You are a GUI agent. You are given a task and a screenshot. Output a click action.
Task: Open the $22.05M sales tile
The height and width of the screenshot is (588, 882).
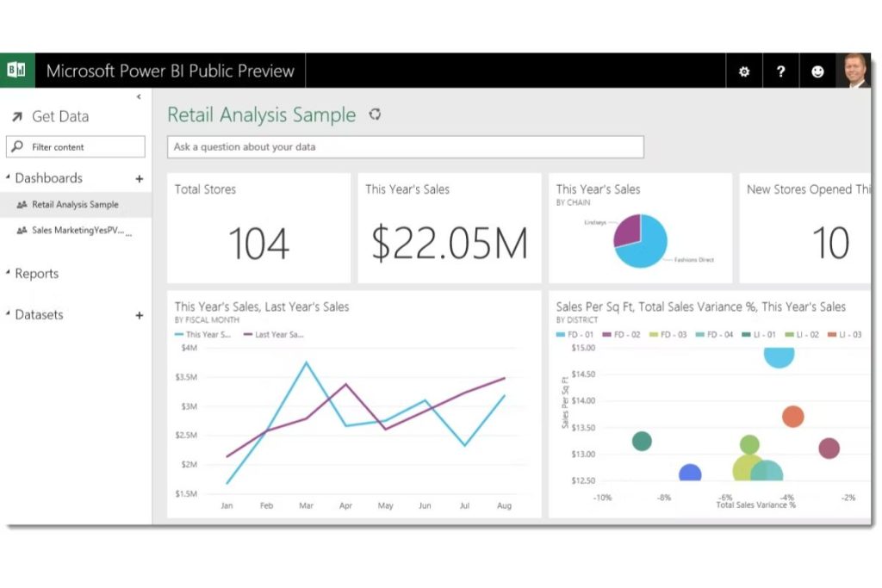450,227
